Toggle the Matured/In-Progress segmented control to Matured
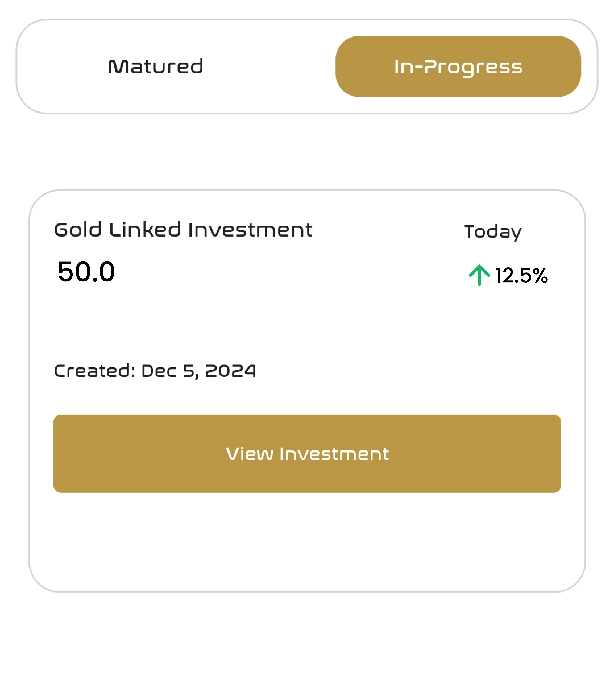Screen dimensions: 614x700 (155, 66)
